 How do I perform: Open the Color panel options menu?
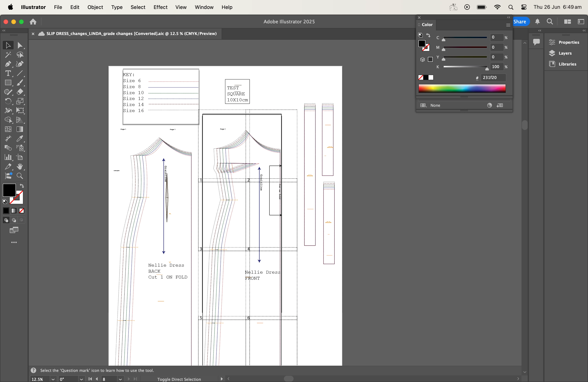(508, 25)
